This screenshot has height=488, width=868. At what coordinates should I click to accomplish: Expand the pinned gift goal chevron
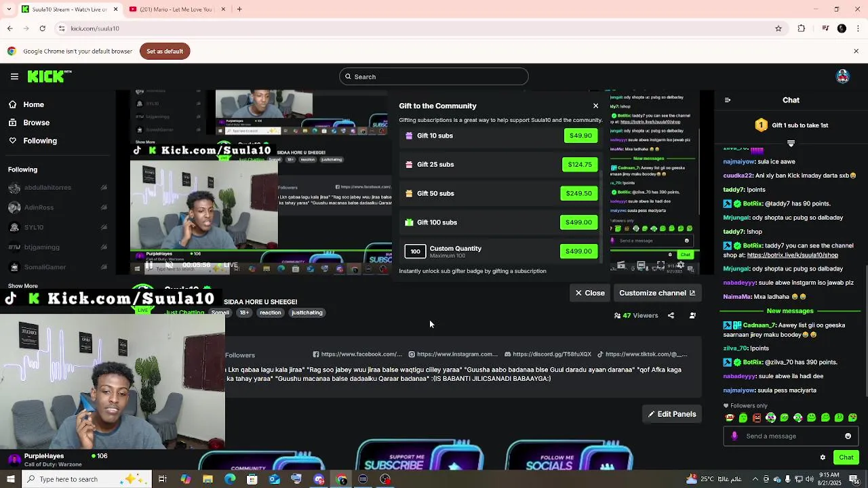point(791,144)
